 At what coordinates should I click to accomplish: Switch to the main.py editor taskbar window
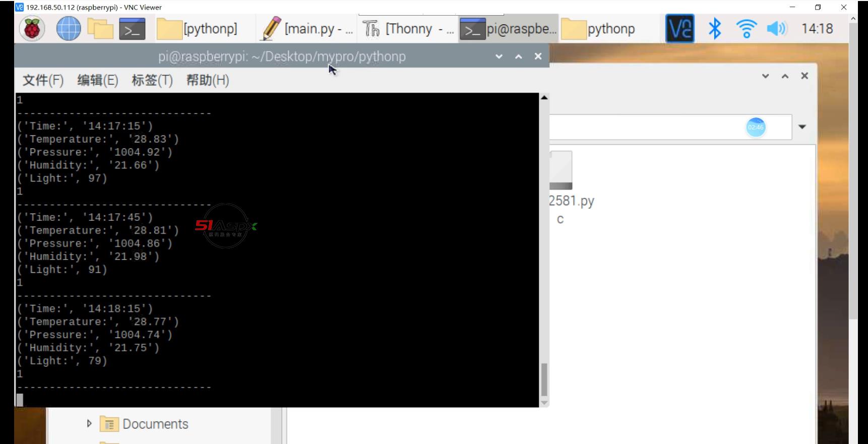(x=307, y=29)
